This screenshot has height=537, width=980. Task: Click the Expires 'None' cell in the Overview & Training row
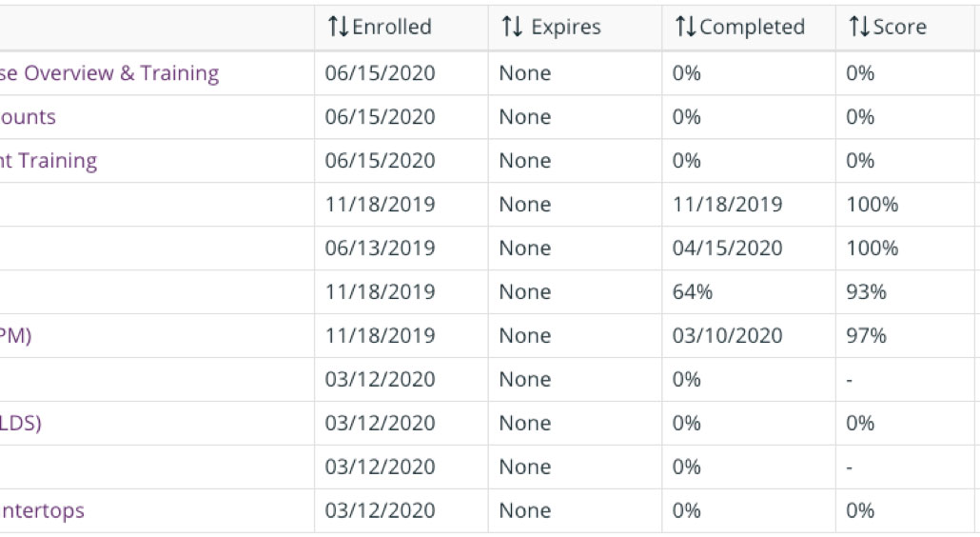pyautogui.click(x=525, y=73)
